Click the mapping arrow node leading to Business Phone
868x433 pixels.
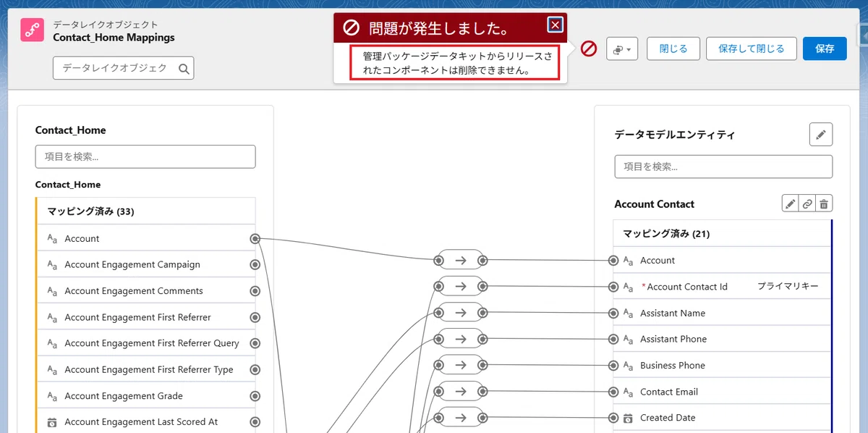pos(460,365)
